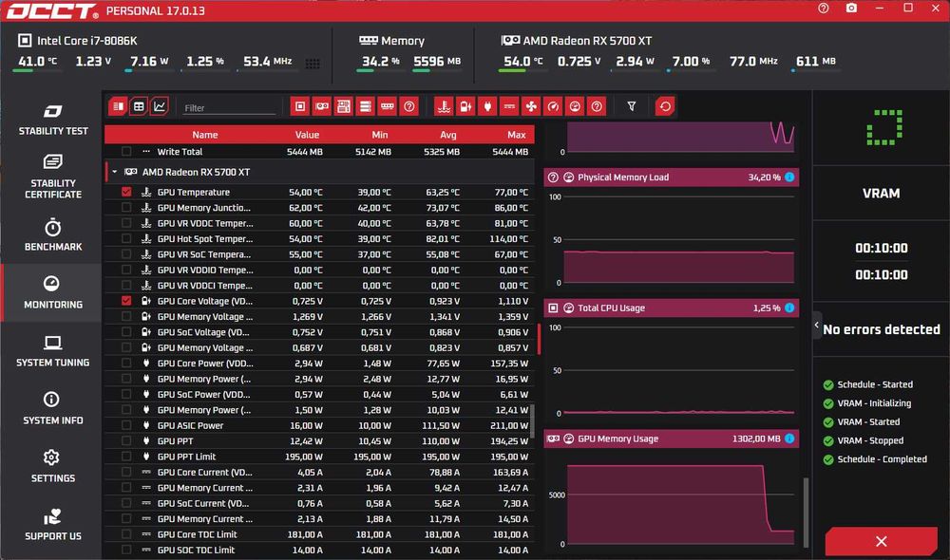Image resolution: width=950 pixels, height=560 pixels.
Task: Sort the table by the Value column
Action: 307,135
